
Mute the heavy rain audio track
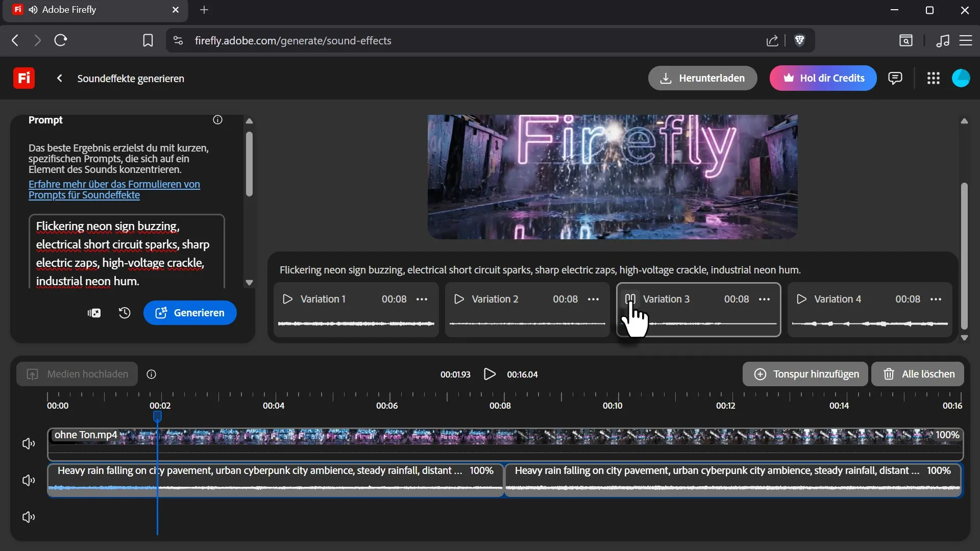pyautogui.click(x=29, y=481)
